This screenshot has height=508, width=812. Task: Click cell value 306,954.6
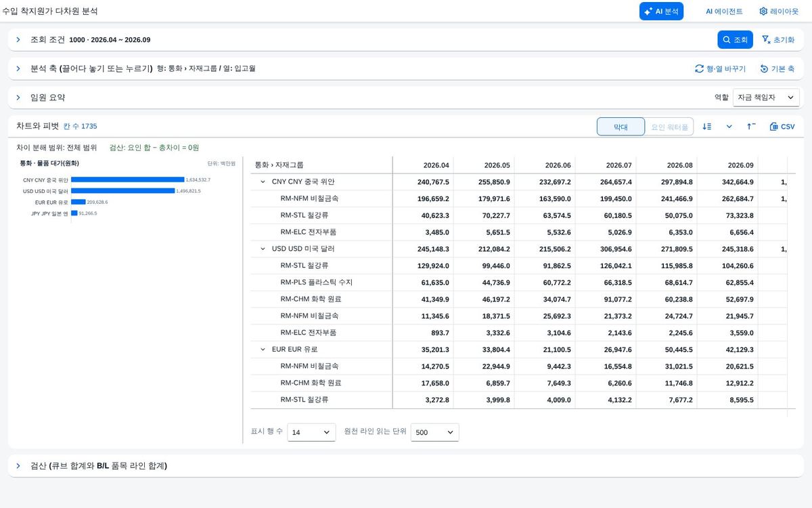tap(616, 249)
